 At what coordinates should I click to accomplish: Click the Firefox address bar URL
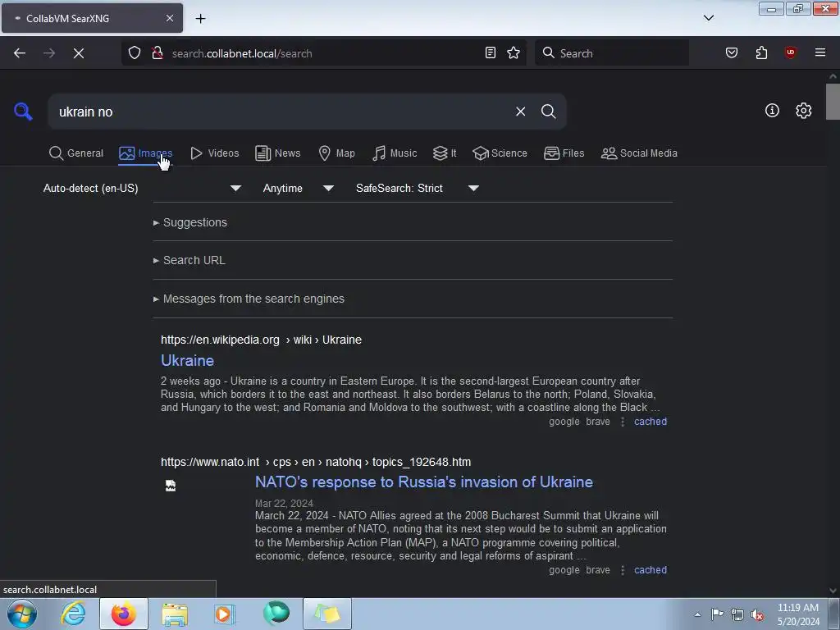pyautogui.click(x=242, y=53)
